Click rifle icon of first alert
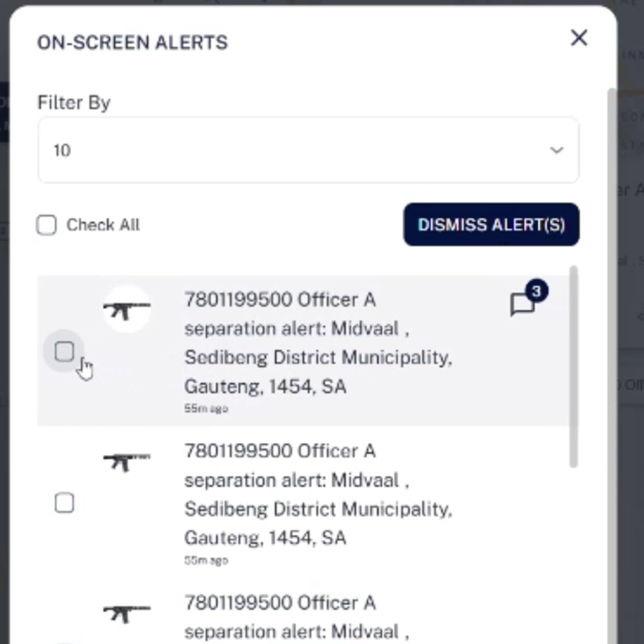The height and width of the screenshot is (644, 644). pos(127,309)
